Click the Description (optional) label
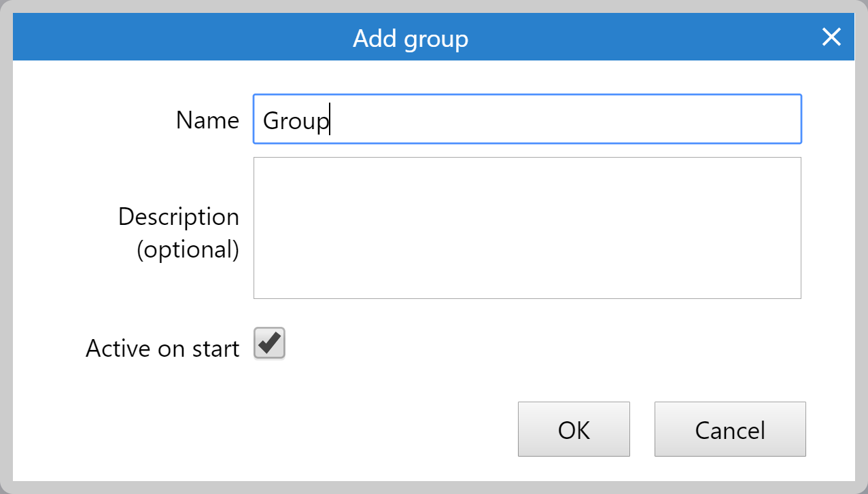The height and width of the screenshot is (494, 868). click(178, 232)
